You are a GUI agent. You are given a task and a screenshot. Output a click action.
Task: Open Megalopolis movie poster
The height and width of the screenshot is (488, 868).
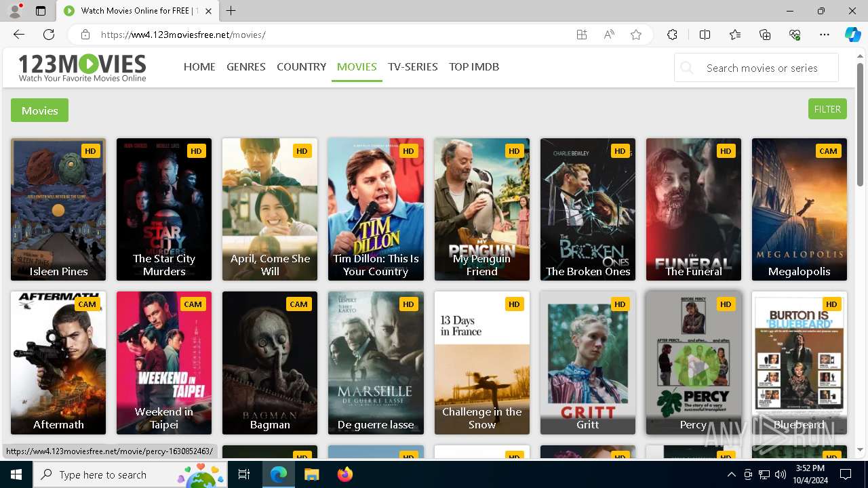(x=800, y=209)
